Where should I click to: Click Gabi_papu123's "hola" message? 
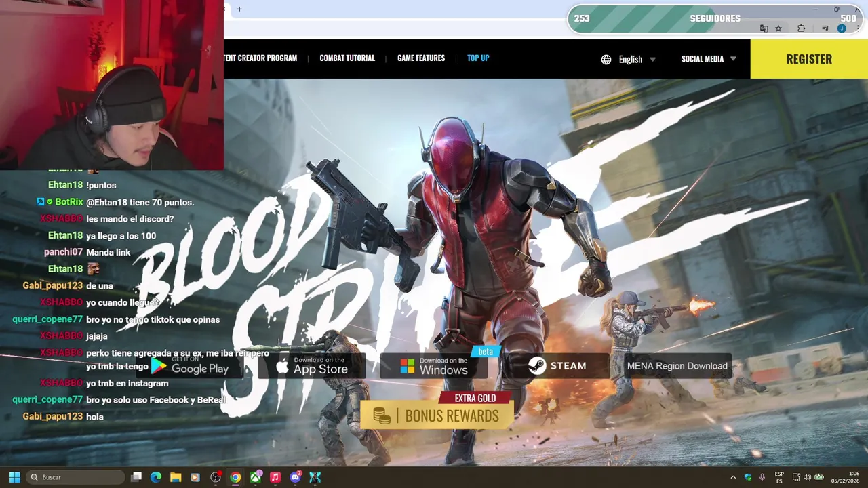(x=95, y=417)
